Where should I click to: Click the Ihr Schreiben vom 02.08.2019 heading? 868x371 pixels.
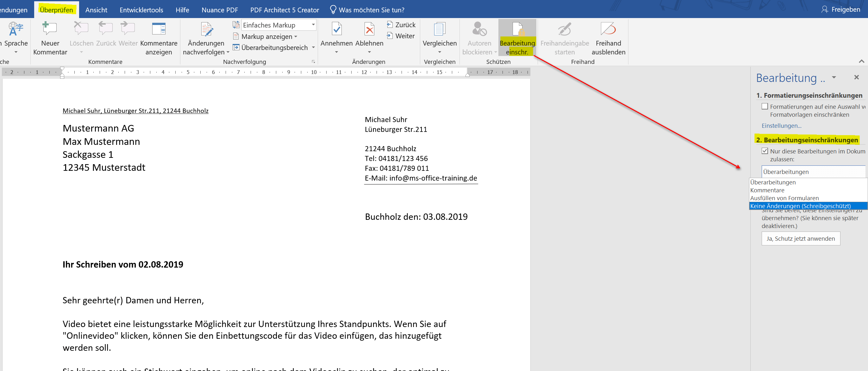point(123,264)
